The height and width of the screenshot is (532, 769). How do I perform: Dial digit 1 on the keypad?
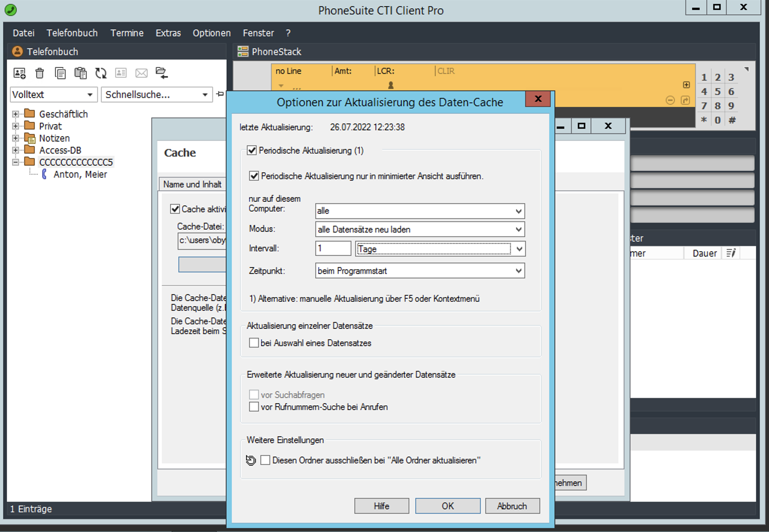[704, 78]
